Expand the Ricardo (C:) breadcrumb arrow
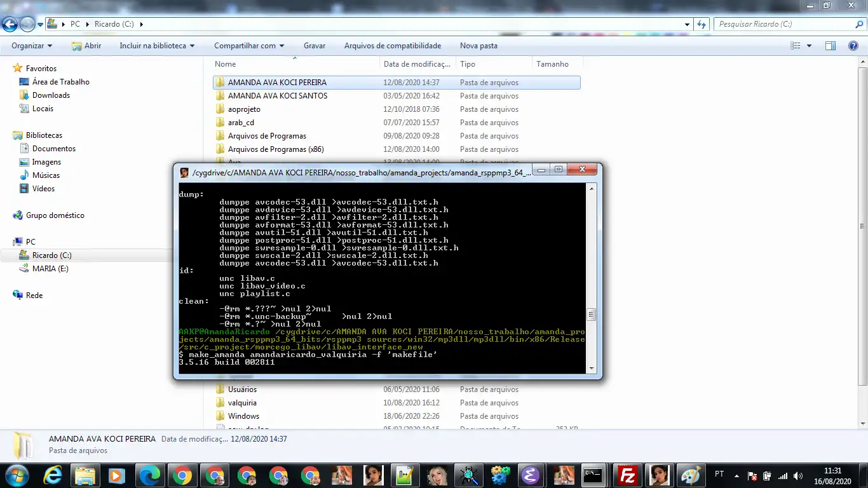This screenshot has height=488, width=868. (141, 24)
